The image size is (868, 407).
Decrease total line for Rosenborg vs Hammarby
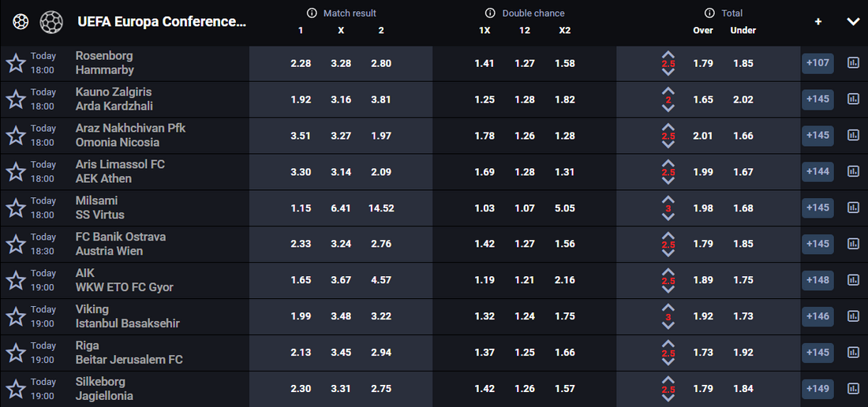click(668, 73)
